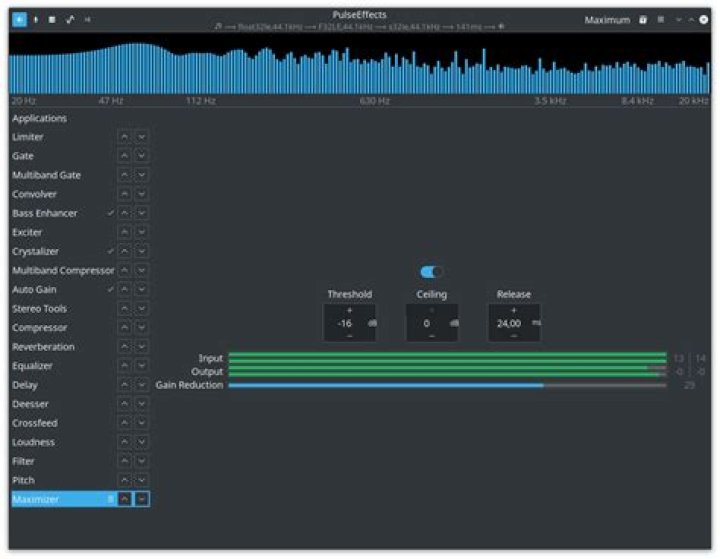Image resolution: width=720 pixels, height=559 pixels.
Task: Move Multiband Compressor up one position
Action: (124, 271)
